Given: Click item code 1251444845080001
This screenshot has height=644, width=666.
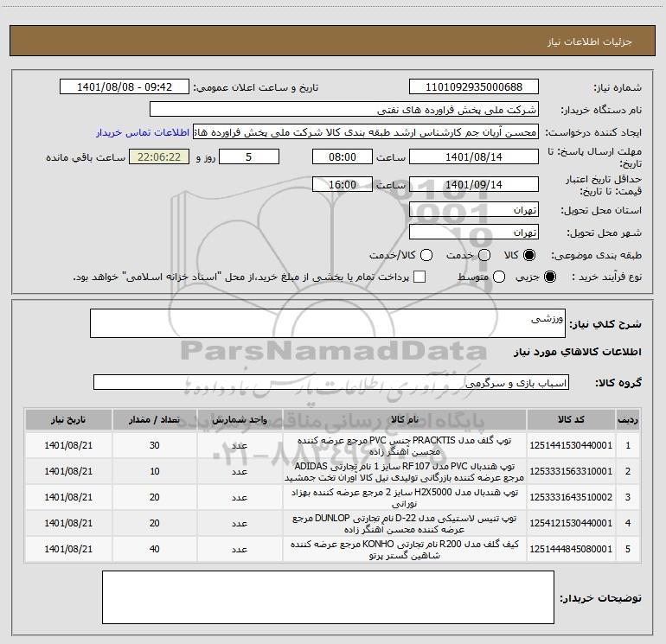Looking at the screenshot, I should click(x=571, y=549).
